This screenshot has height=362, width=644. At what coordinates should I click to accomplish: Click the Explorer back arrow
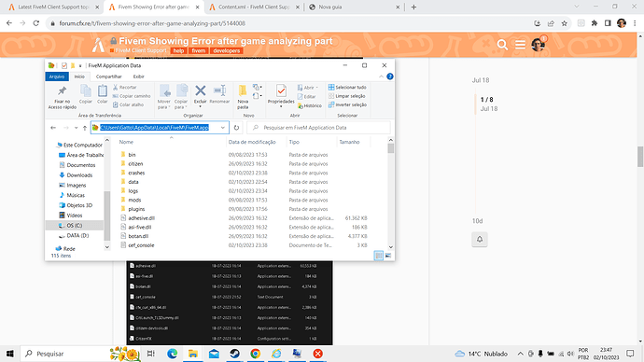(x=53, y=128)
